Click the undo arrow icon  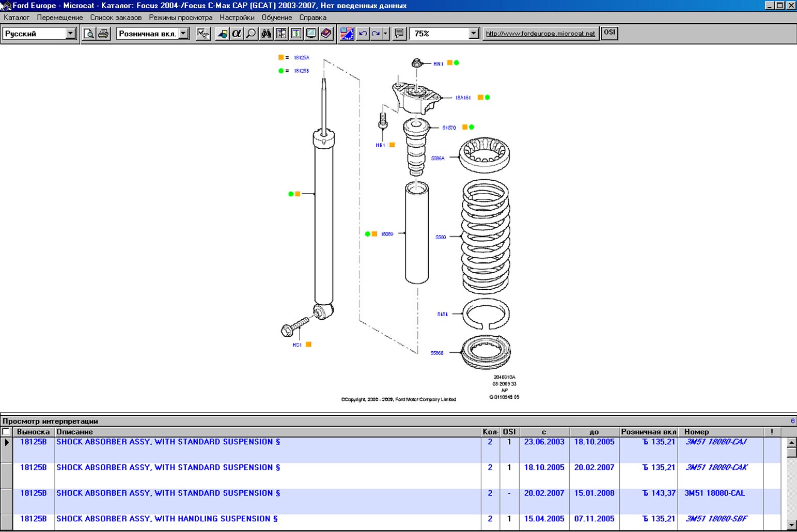[363, 34]
